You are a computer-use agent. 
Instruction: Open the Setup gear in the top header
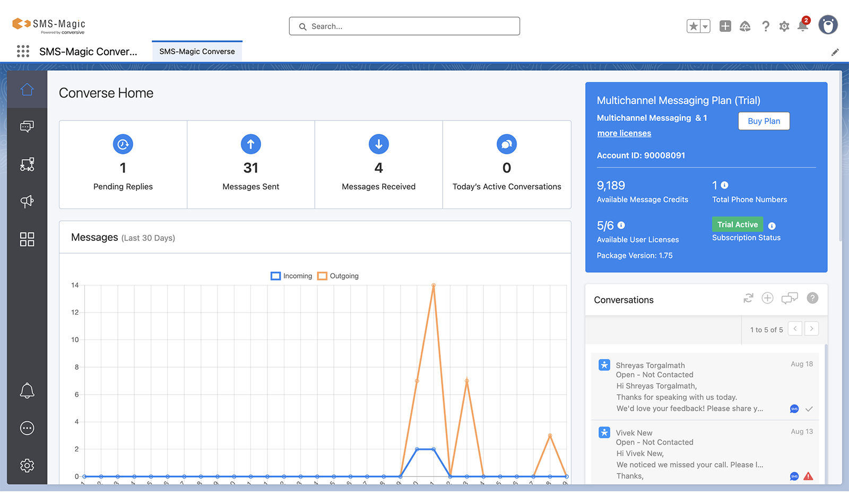click(x=784, y=26)
